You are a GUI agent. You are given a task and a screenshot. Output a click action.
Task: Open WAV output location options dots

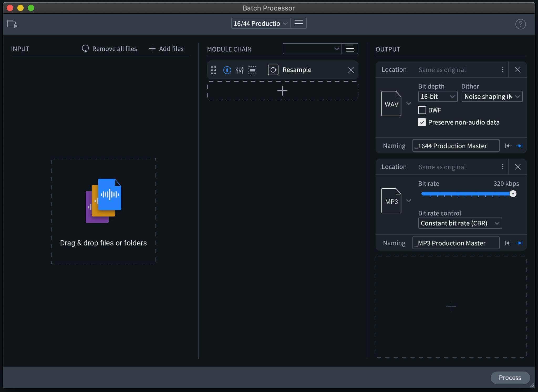click(x=503, y=69)
